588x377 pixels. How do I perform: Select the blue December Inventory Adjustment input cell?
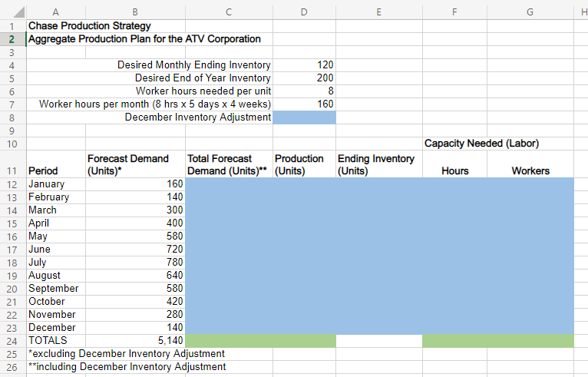[x=305, y=117]
